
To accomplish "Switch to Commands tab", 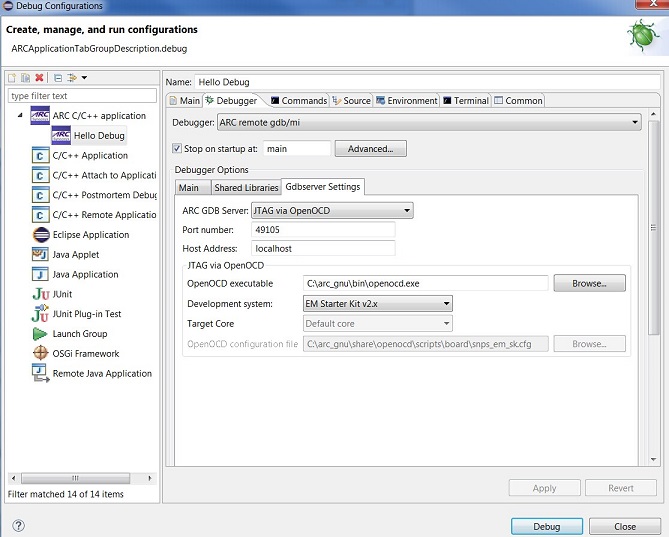I will click(299, 101).
